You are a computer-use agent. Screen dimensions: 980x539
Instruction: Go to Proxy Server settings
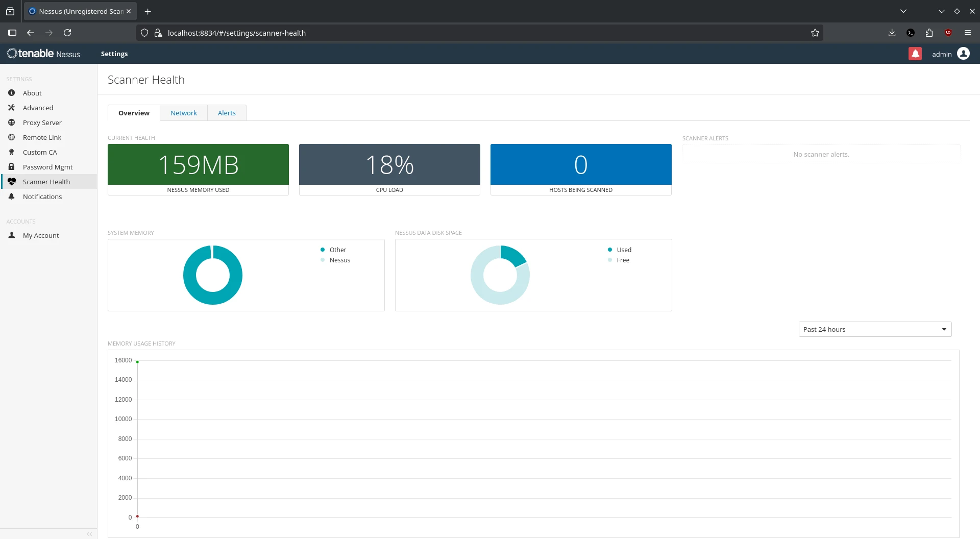[42, 122]
